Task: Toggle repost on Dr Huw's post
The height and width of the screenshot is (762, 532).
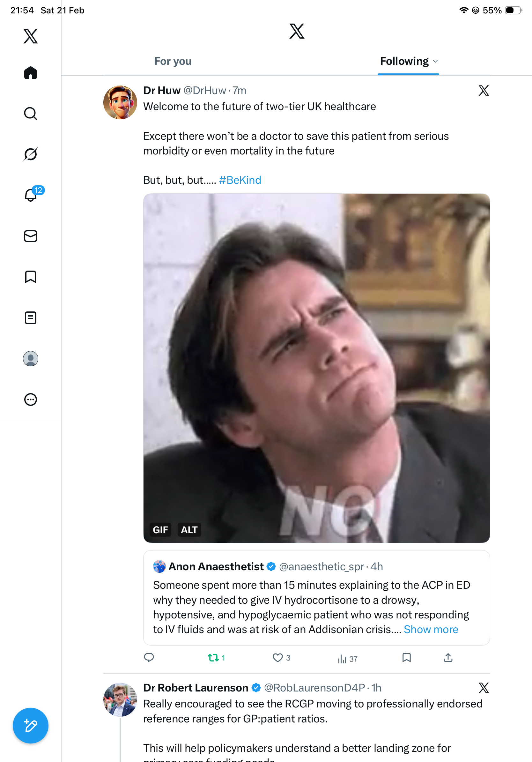Action: coord(213,657)
